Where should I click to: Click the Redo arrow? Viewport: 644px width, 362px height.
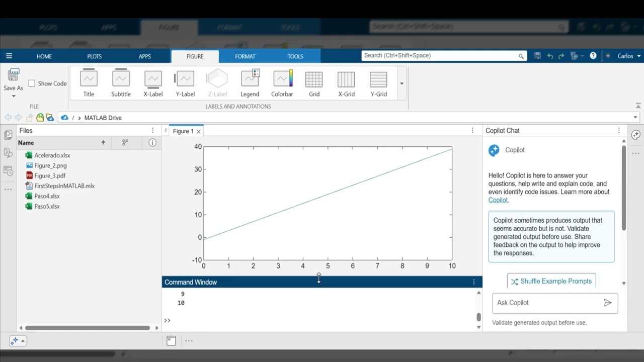561,56
